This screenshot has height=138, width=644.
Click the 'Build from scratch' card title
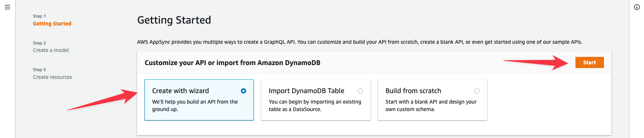pos(413,91)
